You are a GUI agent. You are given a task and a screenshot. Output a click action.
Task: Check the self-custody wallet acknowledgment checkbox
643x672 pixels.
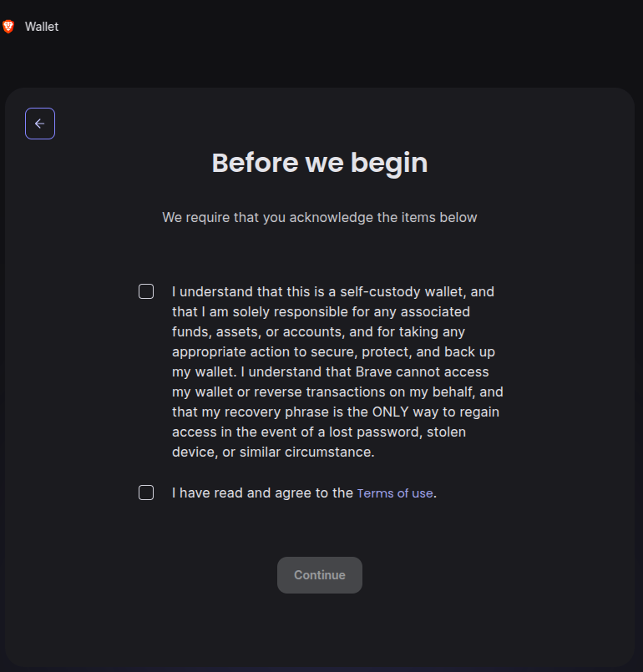[x=146, y=291]
